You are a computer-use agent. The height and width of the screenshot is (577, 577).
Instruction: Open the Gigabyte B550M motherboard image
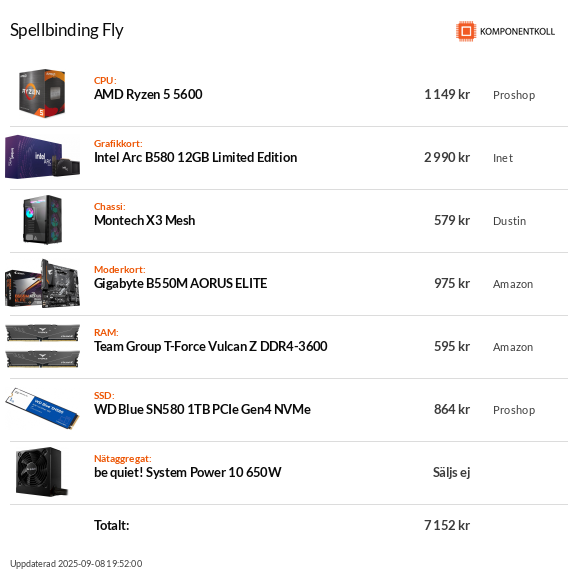(42, 283)
